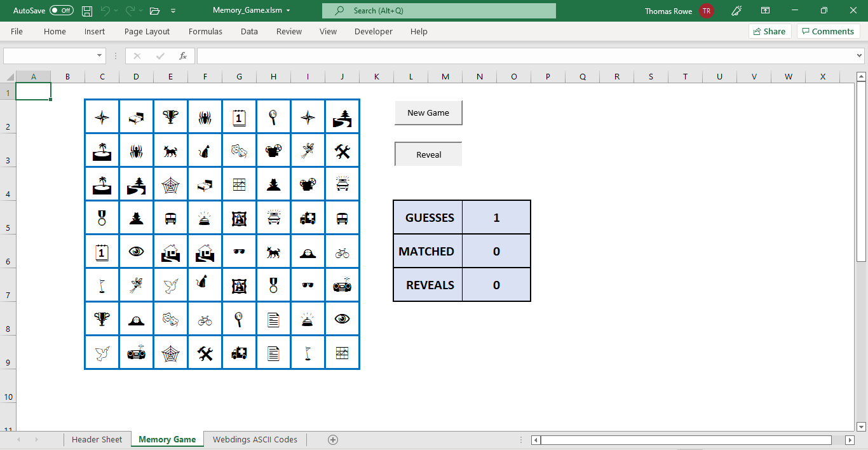
Task: Expand Customize Quick Access Toolbar dropdown
Action: click(173, 11)
